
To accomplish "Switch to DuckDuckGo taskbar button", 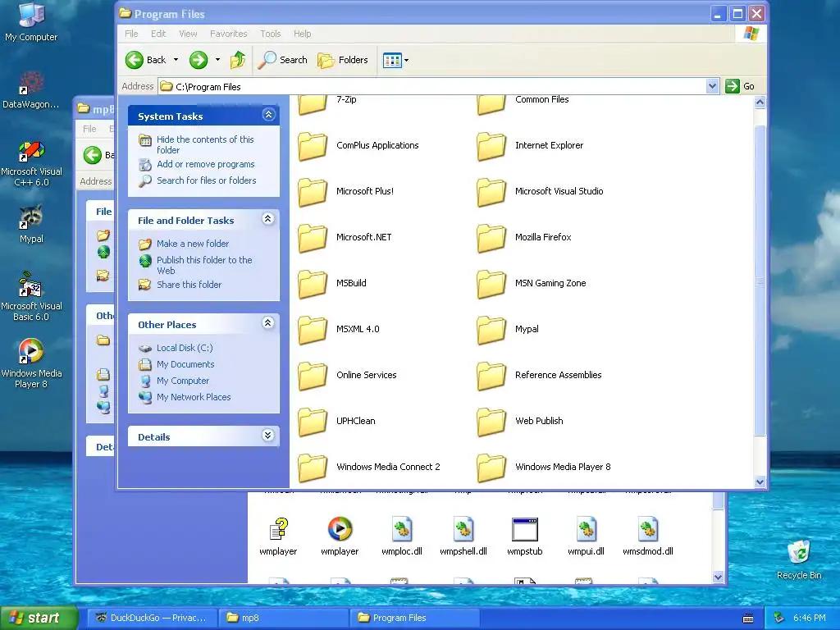I will [152, 618].
